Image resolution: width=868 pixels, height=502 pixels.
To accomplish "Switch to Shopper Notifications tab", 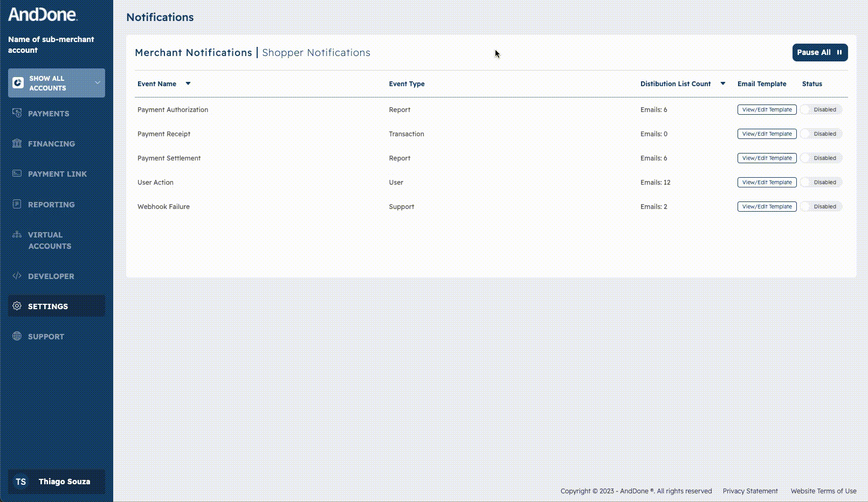I will coord(316,53).
